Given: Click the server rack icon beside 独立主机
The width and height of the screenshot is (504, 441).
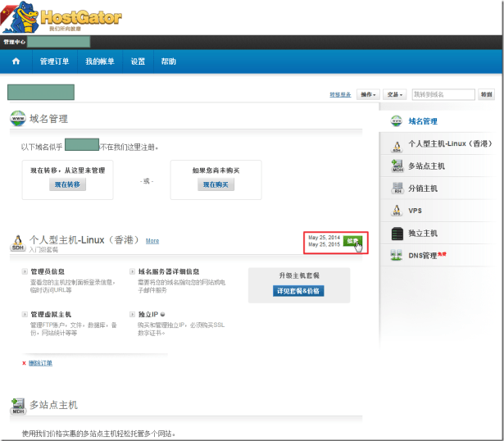Looking at the screenshot, I should (397, 234).
